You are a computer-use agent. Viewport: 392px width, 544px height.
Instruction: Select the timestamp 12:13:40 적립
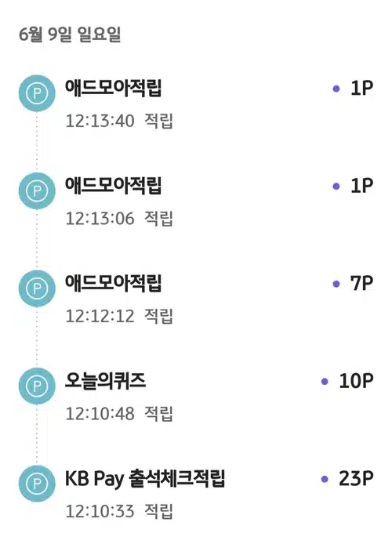119,121
